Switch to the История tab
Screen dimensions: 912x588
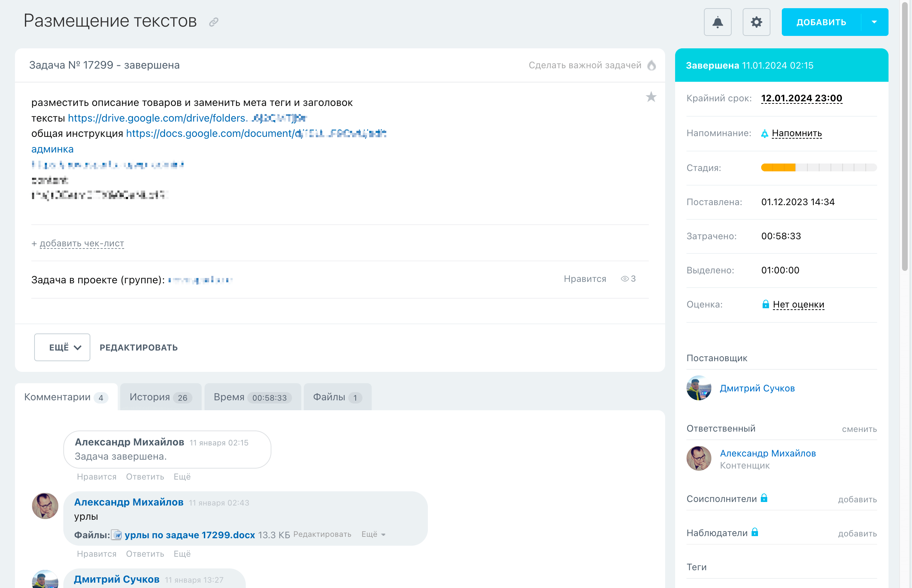click(x=160, y=397)
